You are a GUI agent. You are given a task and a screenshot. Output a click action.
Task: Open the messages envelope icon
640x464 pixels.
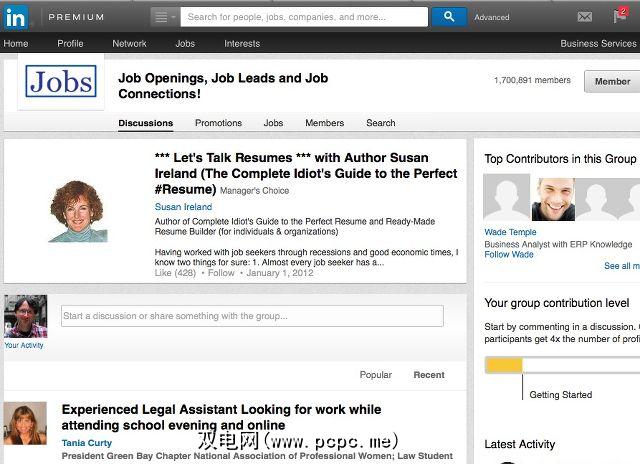pyautogui.click(x=584, y=17)
